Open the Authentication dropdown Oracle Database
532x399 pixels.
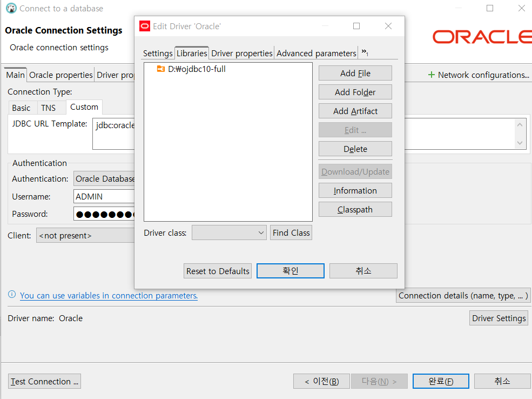tap(104, 178)
